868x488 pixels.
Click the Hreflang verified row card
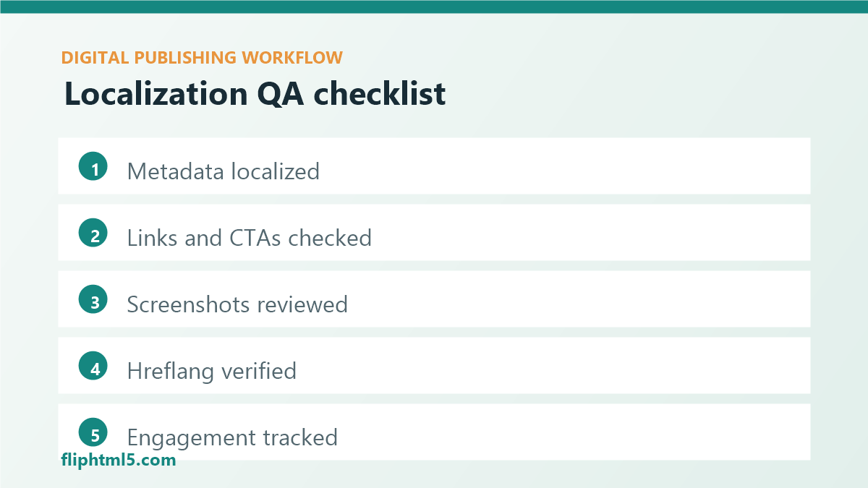click(x=434, y=365)
